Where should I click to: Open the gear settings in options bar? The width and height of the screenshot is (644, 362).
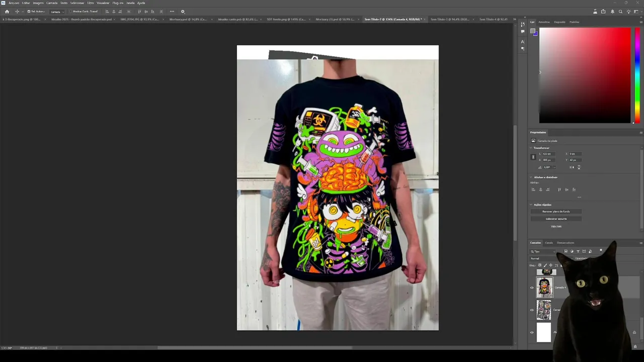click(x=183, y=12)
